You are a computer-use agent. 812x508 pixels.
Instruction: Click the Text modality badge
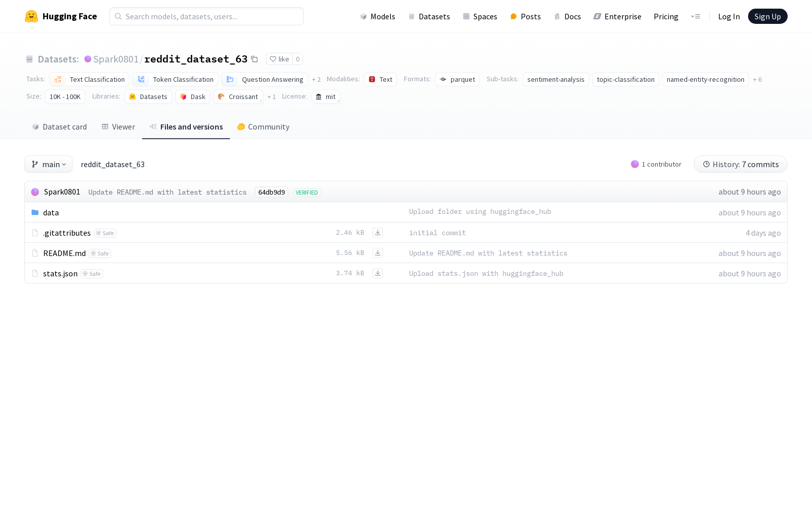click(380, 79)
